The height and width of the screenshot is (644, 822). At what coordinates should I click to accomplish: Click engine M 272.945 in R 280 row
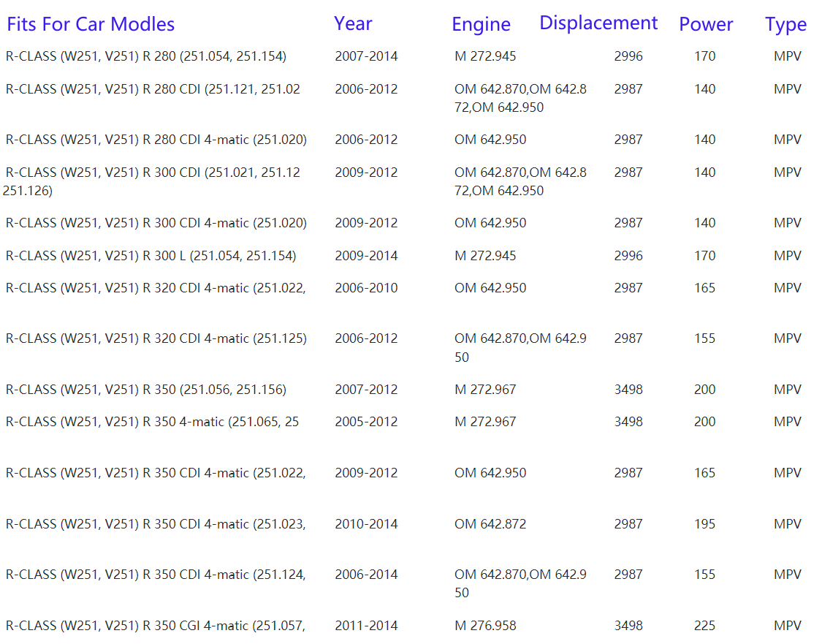pos(485,56)
